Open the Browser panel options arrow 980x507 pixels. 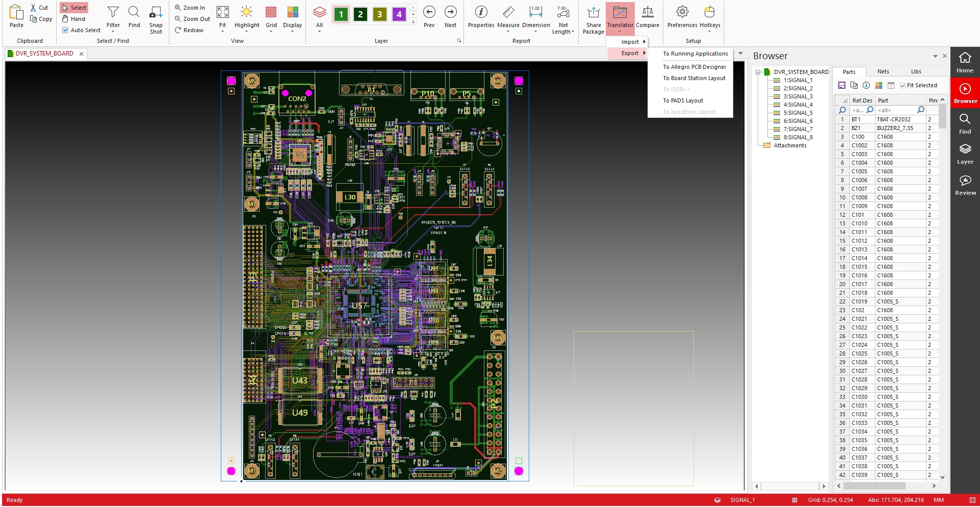tap(935, 56)
